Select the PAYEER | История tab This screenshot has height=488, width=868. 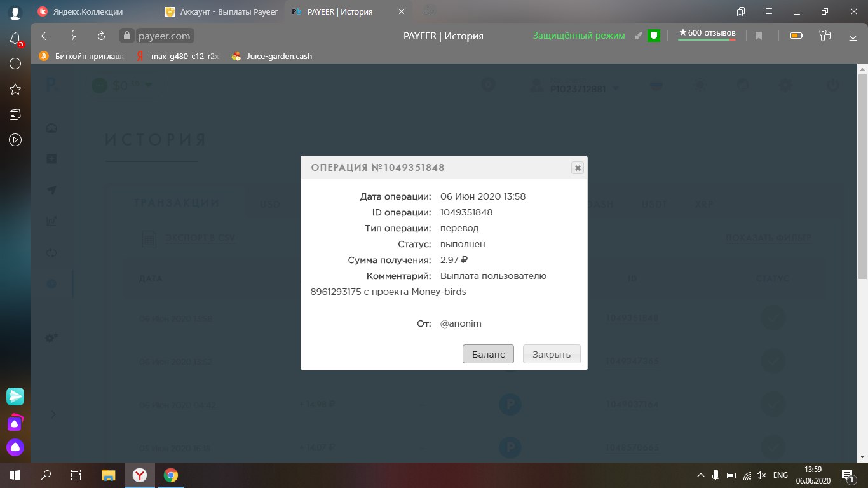click(x=347, y=11)
